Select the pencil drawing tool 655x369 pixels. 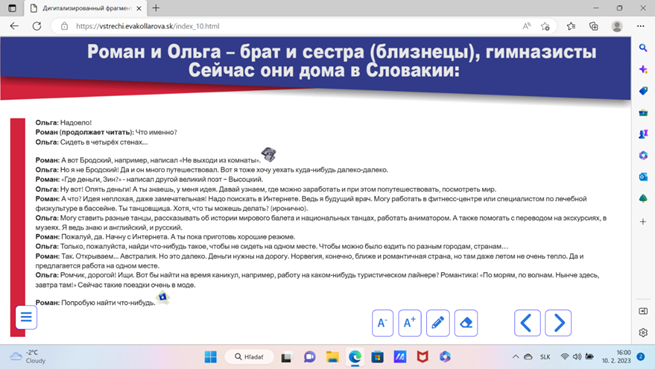click(x=437, y=323)
